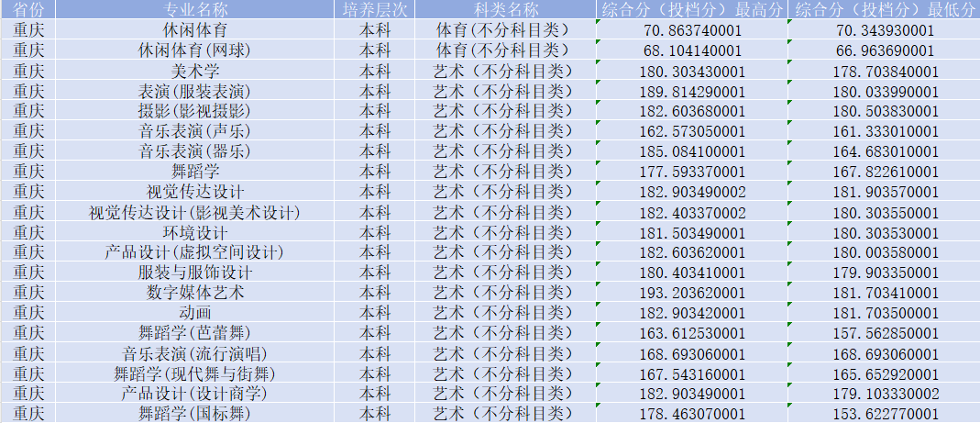Click 艺术(不分科目类) in 美术学 row
This screenshot has width=980, height=423.
click(505, 71)
